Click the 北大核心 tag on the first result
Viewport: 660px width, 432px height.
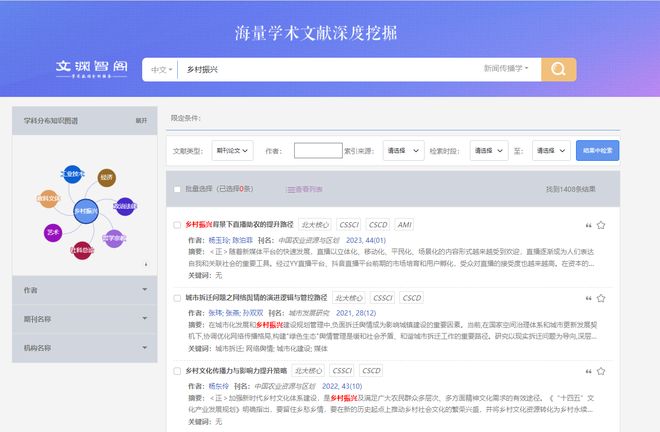pos(315,225)
